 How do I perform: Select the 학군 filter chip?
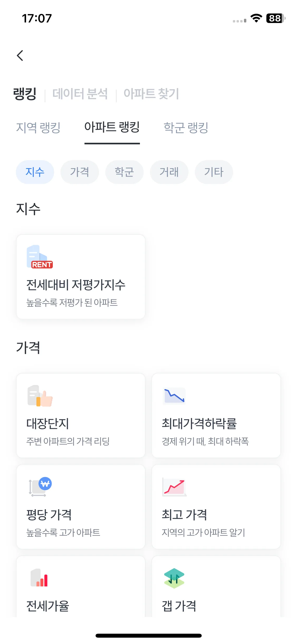click(124, 172)
